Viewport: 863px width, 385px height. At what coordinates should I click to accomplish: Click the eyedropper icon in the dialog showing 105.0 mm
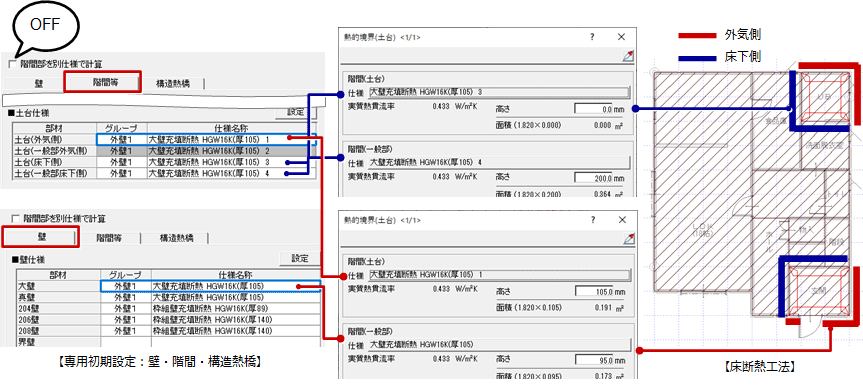click(x=629, y=238)
